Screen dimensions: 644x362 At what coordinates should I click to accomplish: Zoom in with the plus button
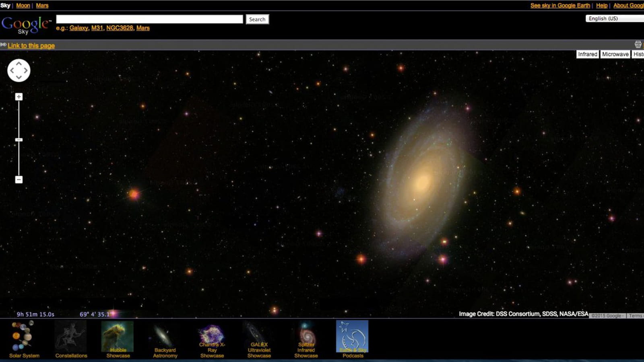19,97
